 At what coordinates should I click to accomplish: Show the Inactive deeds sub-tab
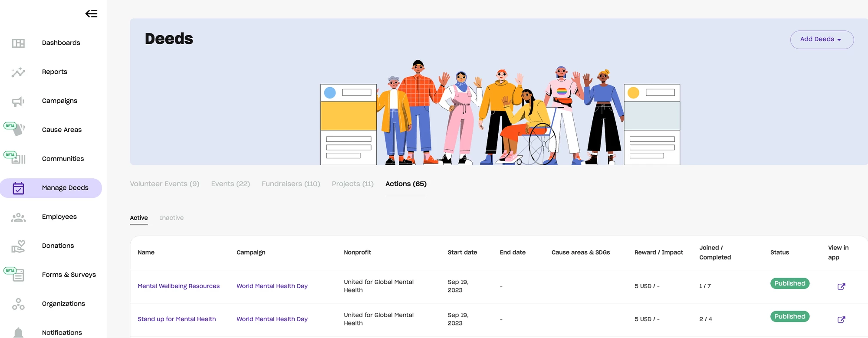(x=171, y=218)
